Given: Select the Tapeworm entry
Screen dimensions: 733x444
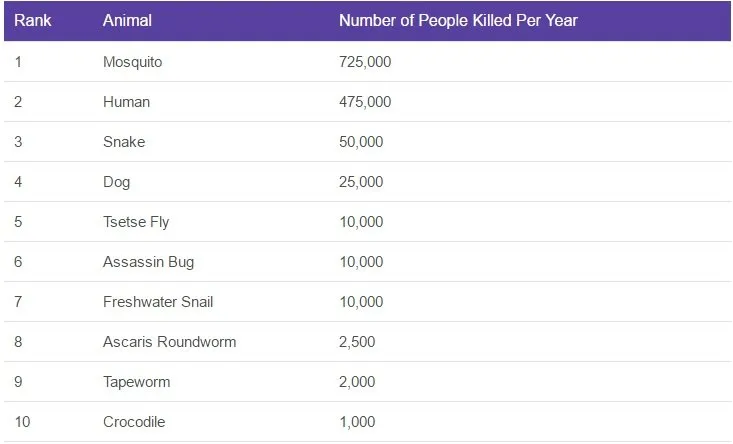Looking at the screenshot, I should pos(137,382).
